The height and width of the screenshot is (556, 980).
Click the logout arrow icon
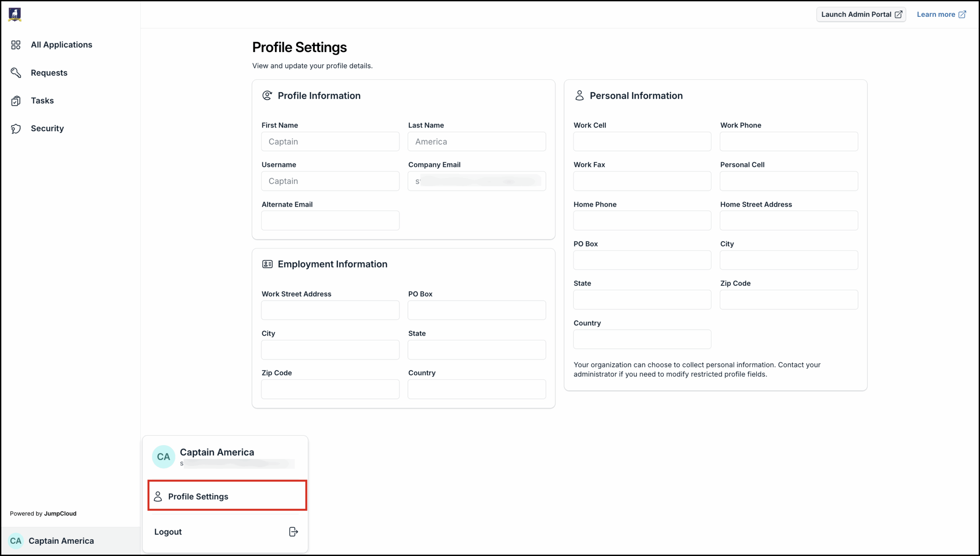pos(293,532)
